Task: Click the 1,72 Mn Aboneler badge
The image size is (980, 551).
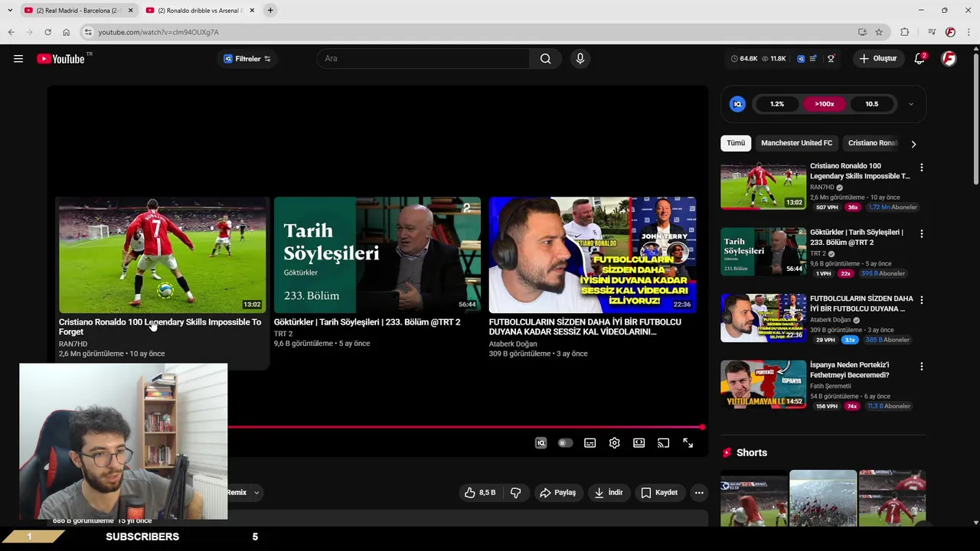Action: point(891,207)
